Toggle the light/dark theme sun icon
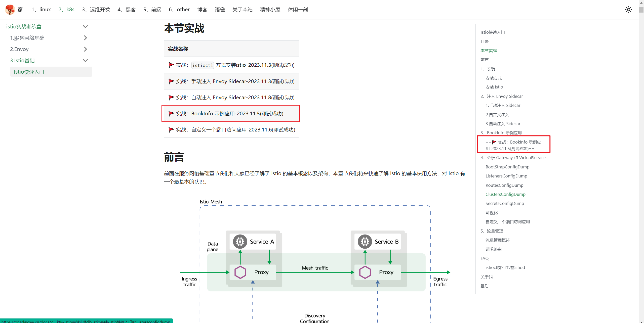The image size is (644, 323). [628, 10]
